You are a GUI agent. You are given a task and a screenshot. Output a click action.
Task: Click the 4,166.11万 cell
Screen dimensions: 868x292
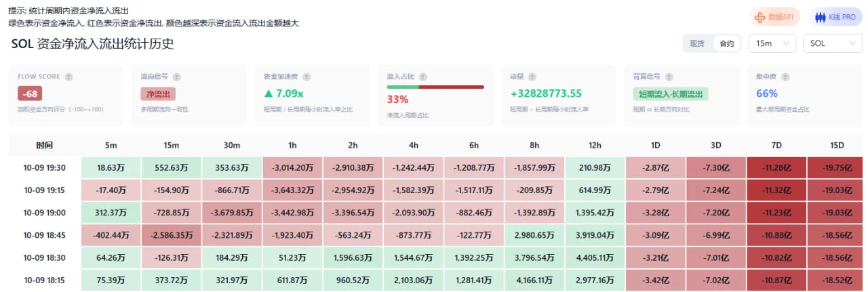[534, 280]
